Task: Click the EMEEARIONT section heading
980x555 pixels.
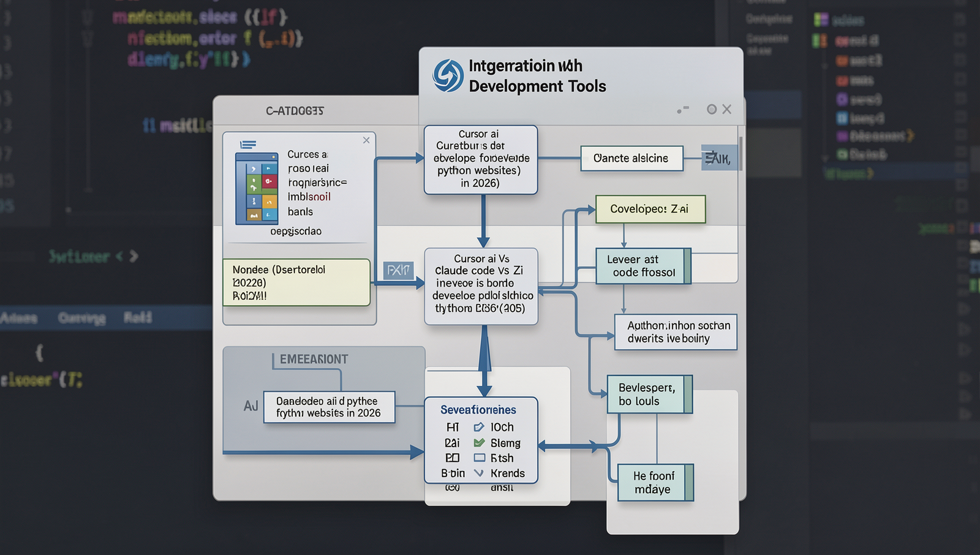Action: point(314,360)
